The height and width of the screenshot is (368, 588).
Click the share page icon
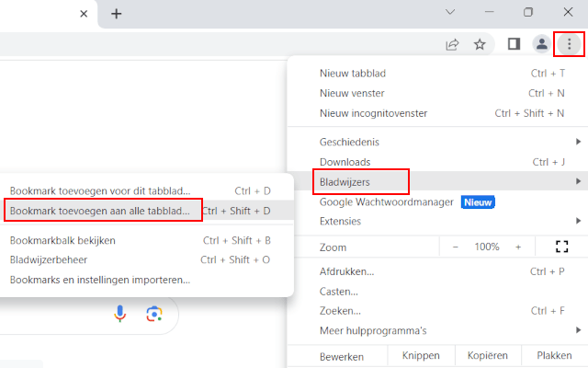click(x=453, y=43)
